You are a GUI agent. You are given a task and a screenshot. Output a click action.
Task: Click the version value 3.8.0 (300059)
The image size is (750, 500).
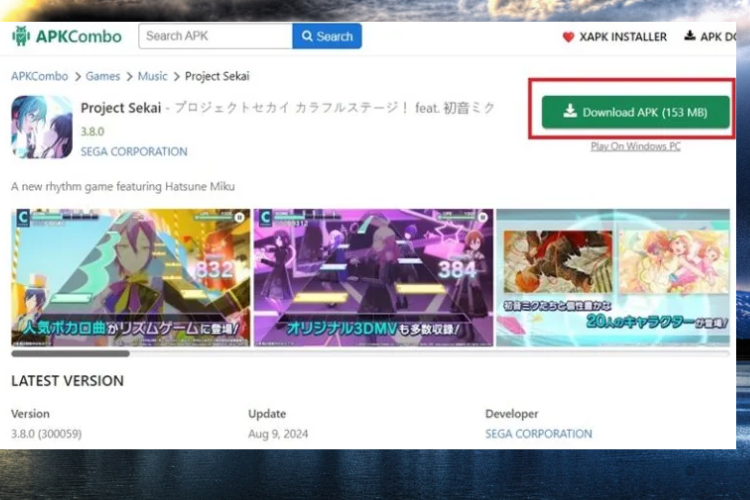[x=46, y=434]
